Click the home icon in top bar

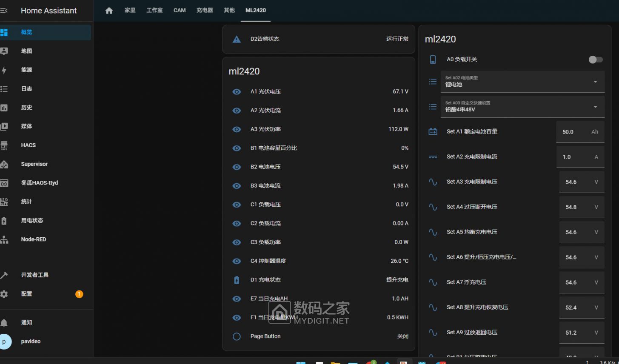109,11
